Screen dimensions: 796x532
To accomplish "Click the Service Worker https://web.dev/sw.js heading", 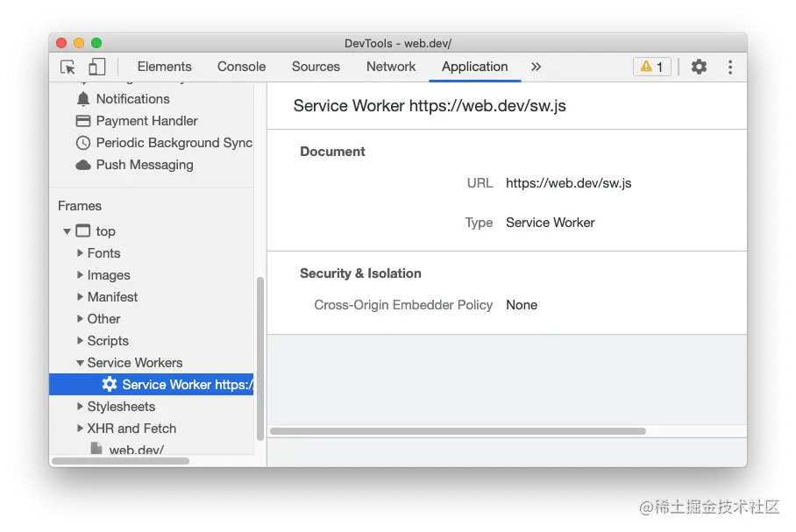I will tap(430, 105).
